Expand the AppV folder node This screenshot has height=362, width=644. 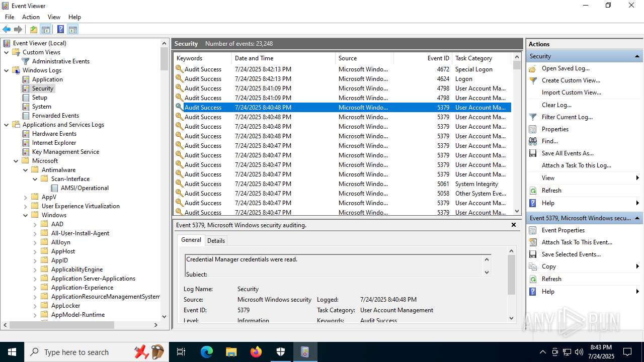26,197
